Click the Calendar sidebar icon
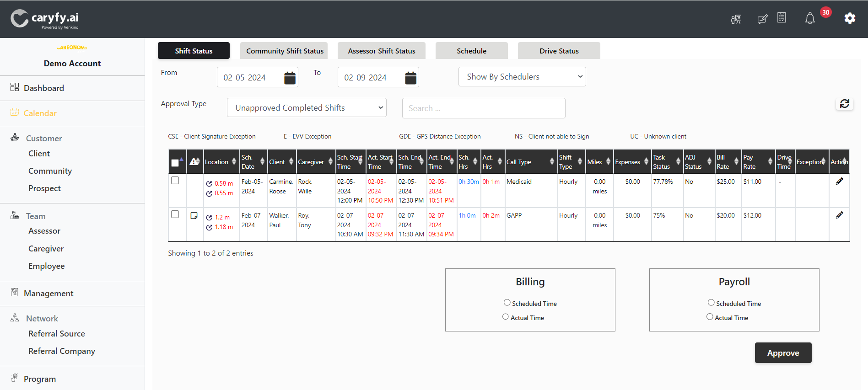This screenshot has height=390, width=868. point(15,112)
